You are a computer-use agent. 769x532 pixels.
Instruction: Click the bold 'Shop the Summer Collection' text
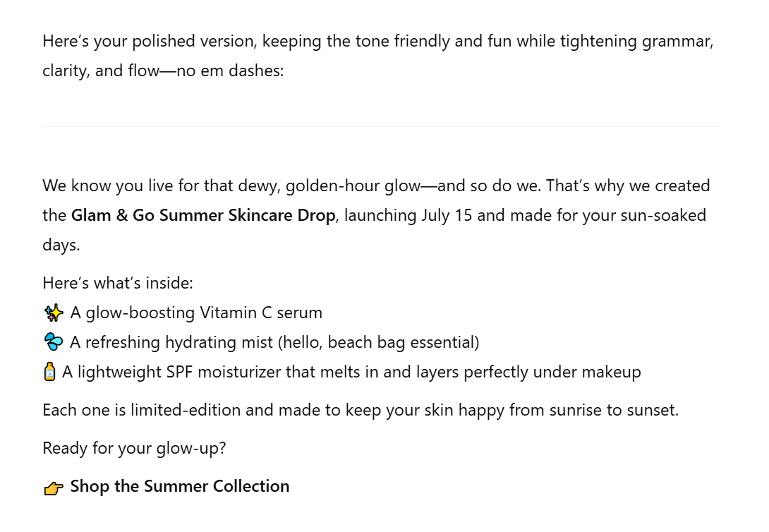point(180,486)
